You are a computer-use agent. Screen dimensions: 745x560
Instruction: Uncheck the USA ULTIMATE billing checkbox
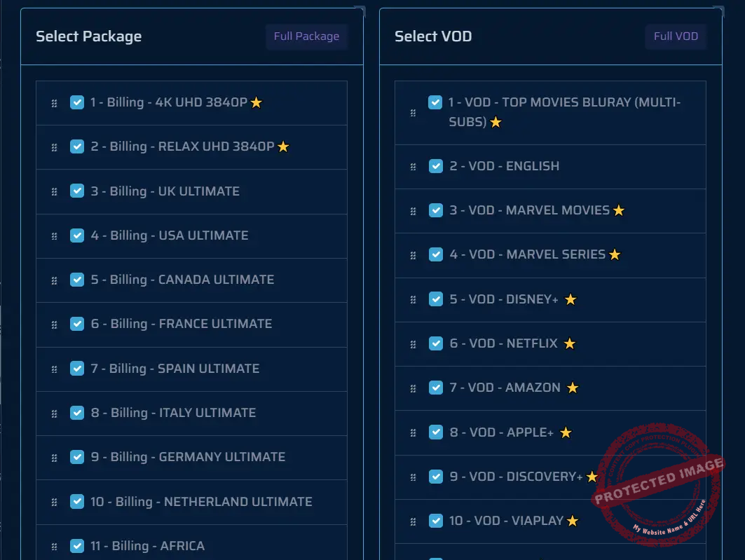[x=77, y=235]
